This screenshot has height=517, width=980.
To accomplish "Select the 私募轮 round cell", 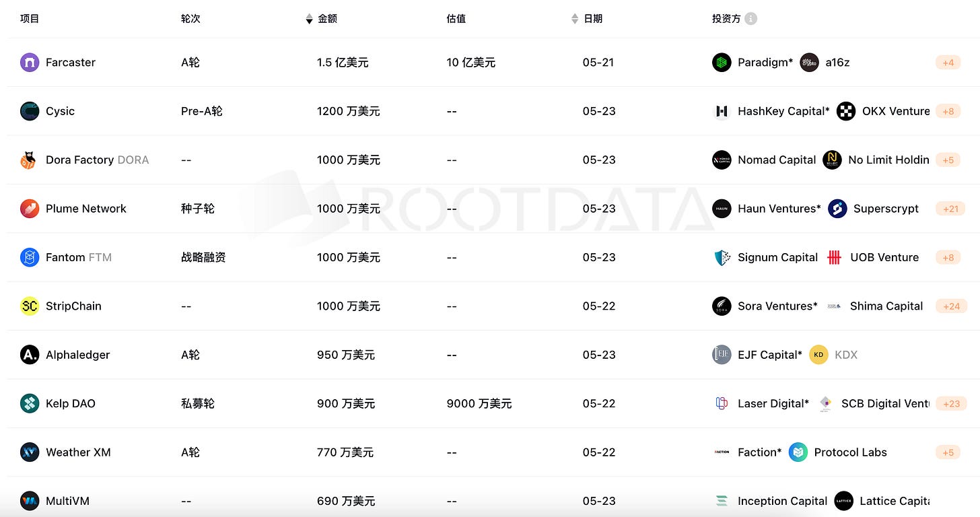I will tap(198, 403).
